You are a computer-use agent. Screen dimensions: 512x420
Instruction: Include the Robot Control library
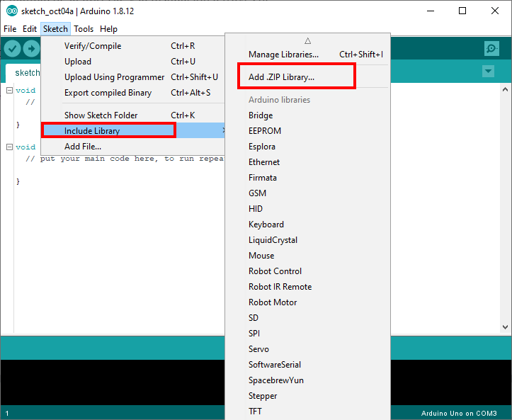pos(307,271)
